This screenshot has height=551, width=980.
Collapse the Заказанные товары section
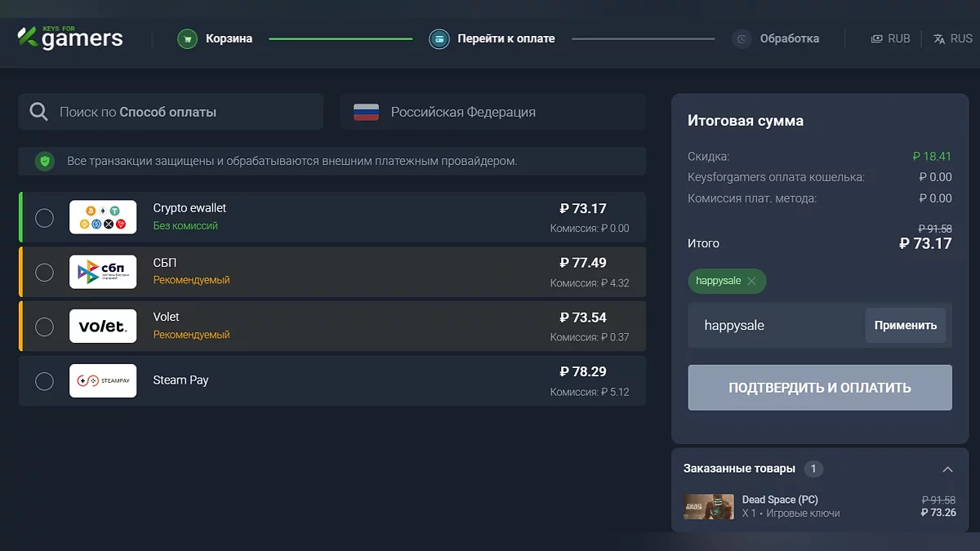947,469
